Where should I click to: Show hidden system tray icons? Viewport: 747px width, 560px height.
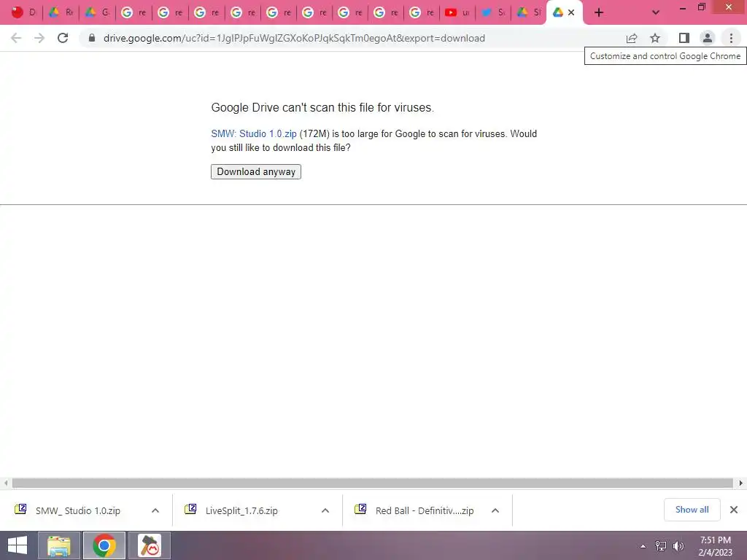643,546
